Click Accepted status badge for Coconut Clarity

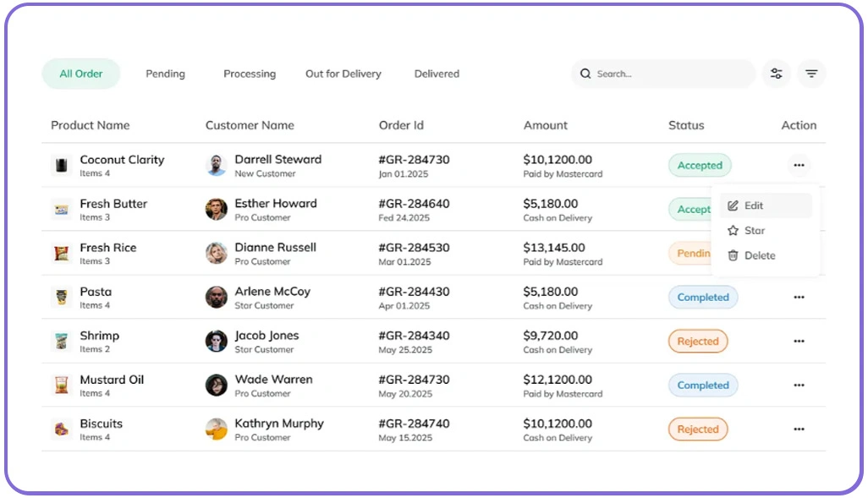(x=700, y=165)
